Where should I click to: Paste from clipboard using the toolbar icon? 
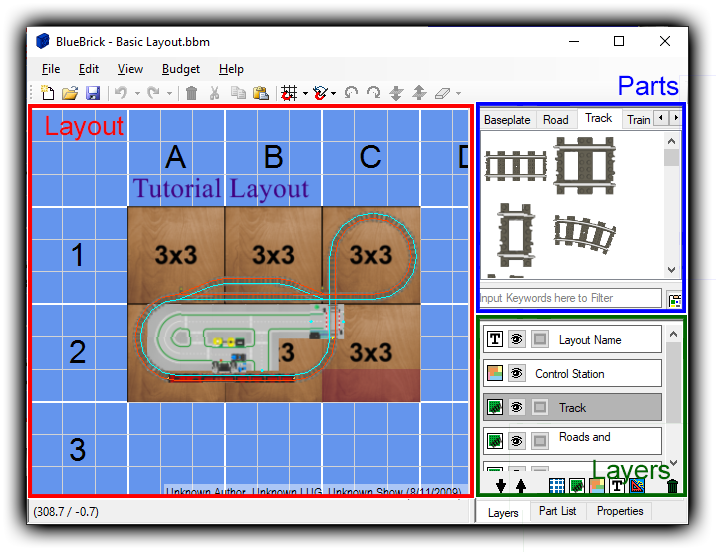click(261, 93)
